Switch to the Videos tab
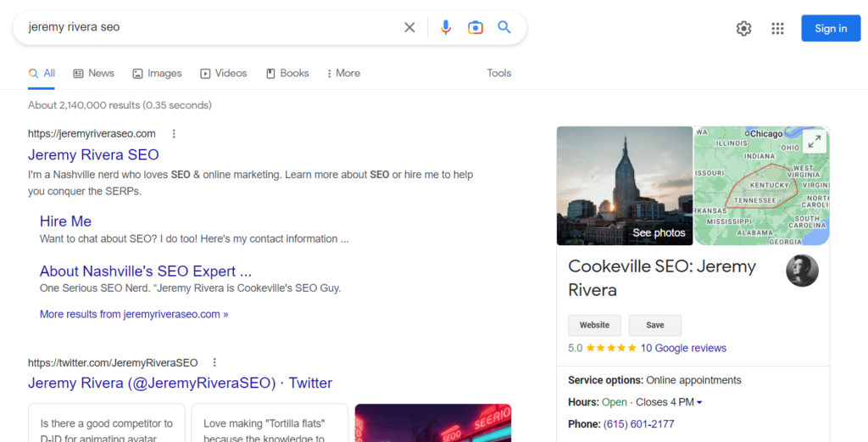Screen dimensions: 868x442 (224, 73)
